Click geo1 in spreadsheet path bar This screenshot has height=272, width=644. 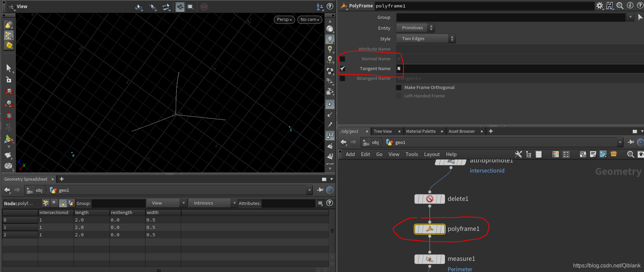click(60, 190)
